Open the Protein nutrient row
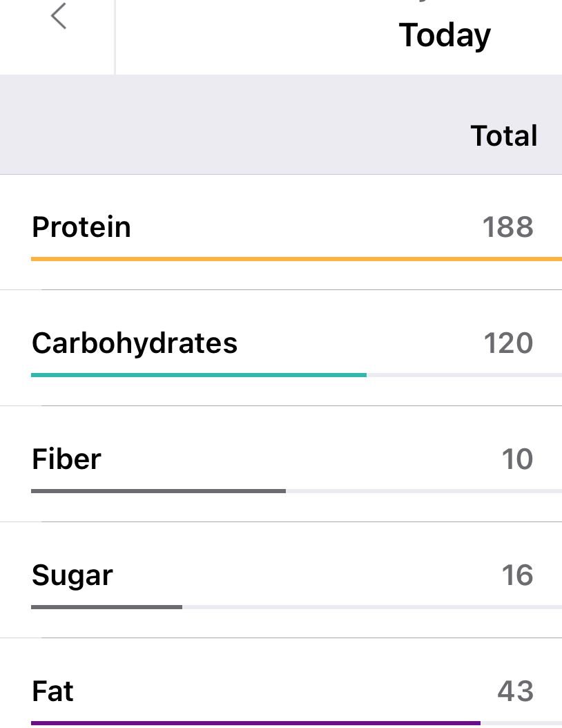Screen dimensions: 562x728 pos(81,227)
